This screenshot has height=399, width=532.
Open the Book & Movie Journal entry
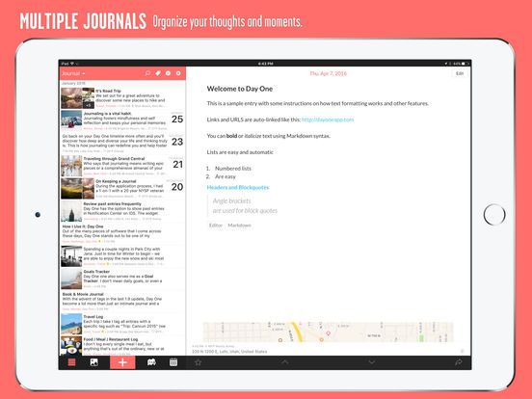pos(122,301)
